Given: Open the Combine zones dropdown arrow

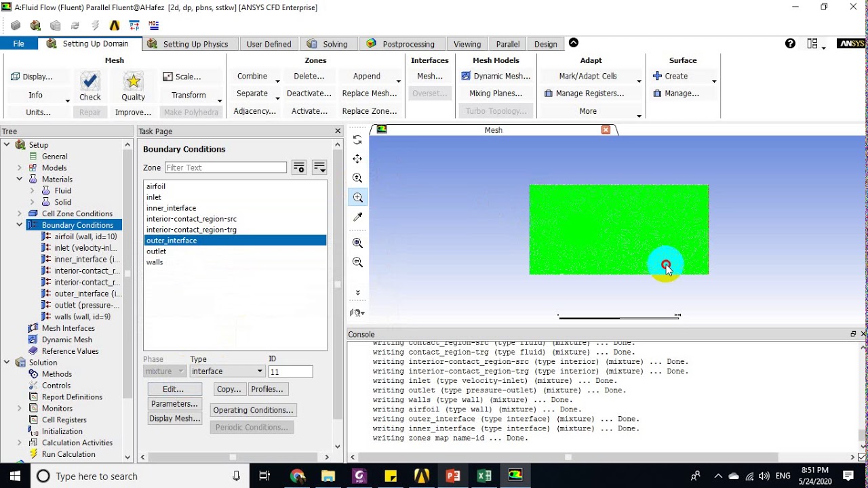Looking at the screenshot, I should 276,80.
